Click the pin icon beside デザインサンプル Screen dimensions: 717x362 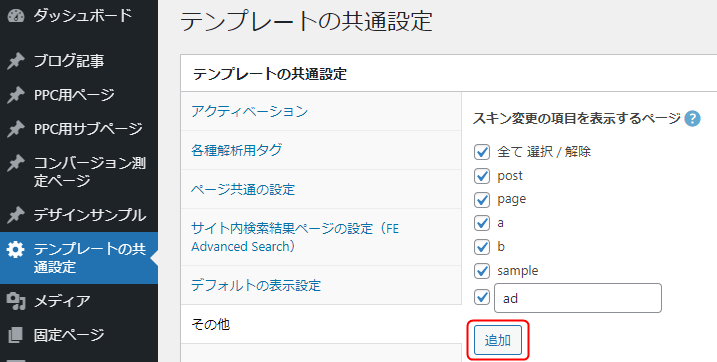(16, 215)
